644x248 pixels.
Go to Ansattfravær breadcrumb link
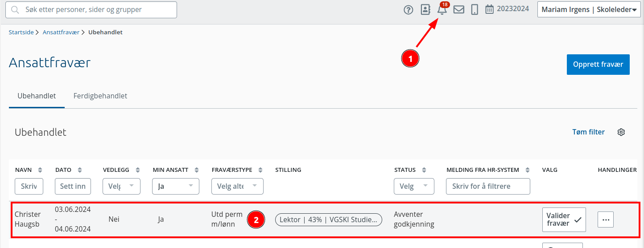(61, 32)
